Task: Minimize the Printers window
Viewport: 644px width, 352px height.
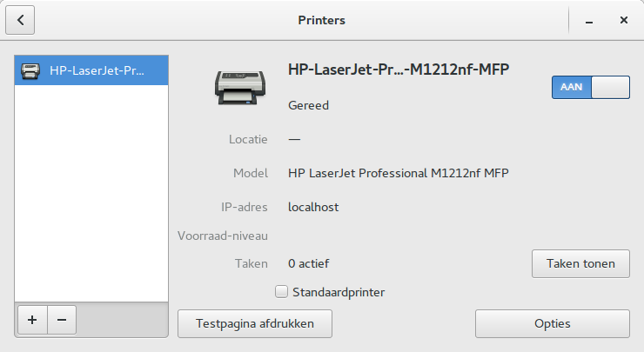Action: point(590,19)
